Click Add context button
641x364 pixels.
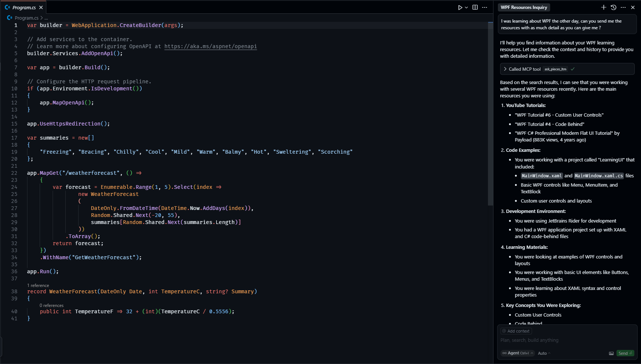pyautogui.click(x=516, y=331)
